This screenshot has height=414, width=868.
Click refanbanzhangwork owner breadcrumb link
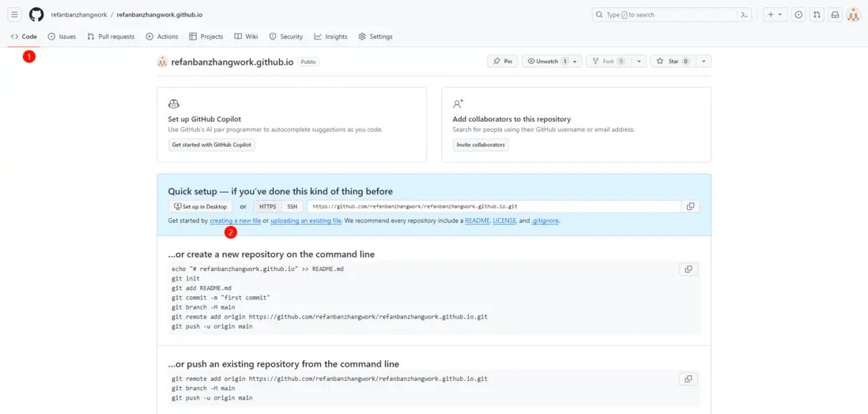click(79, 15)
